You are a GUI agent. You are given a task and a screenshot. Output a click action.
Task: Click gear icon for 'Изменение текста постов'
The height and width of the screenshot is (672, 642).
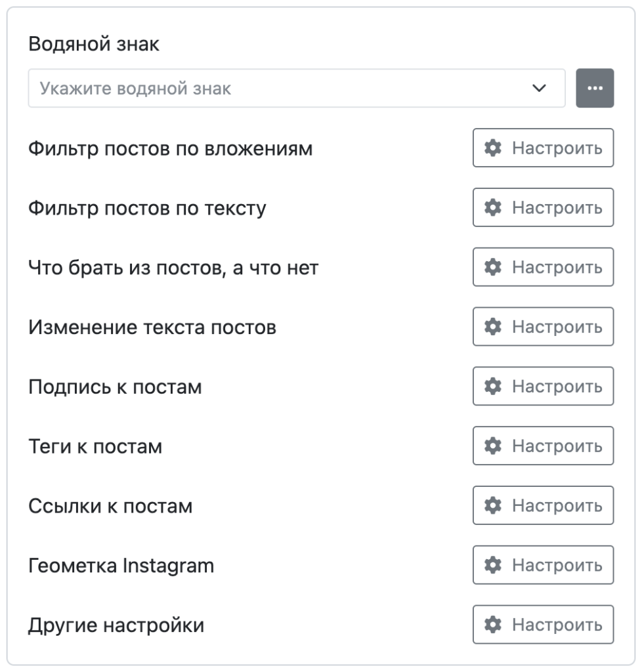[x=492, y=327]
